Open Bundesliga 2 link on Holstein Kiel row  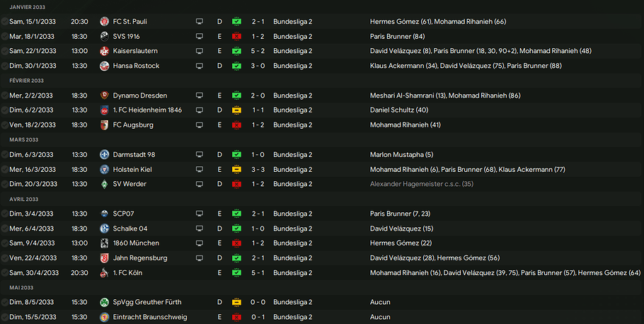tap(292, 169)
